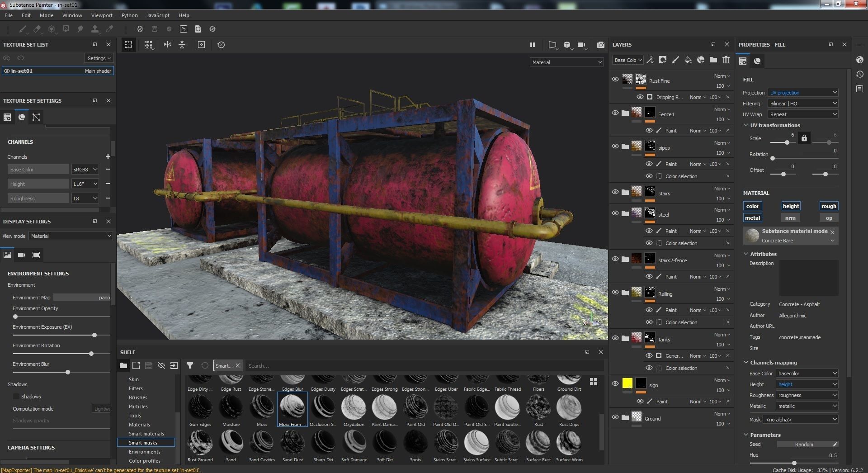Image resolution: width=868 pixels, height=473 pixels.
Task: Add a fill layer in the Layers panel
Action: [688, 60]
